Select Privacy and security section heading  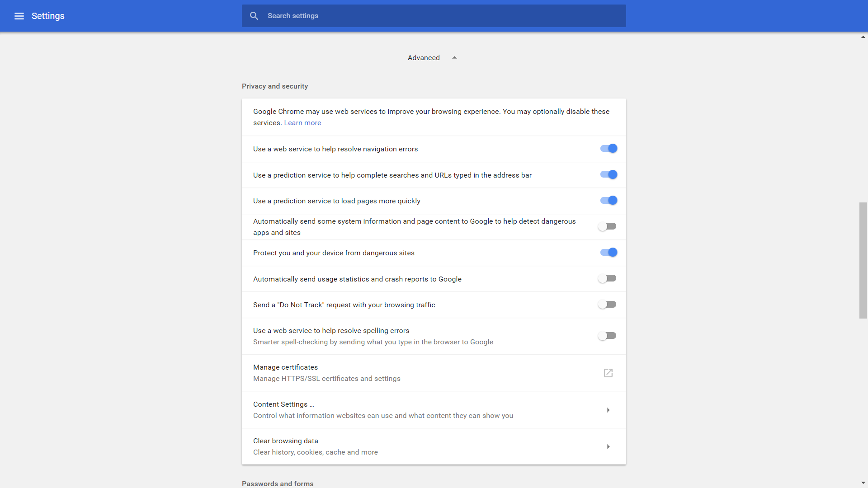275,86
